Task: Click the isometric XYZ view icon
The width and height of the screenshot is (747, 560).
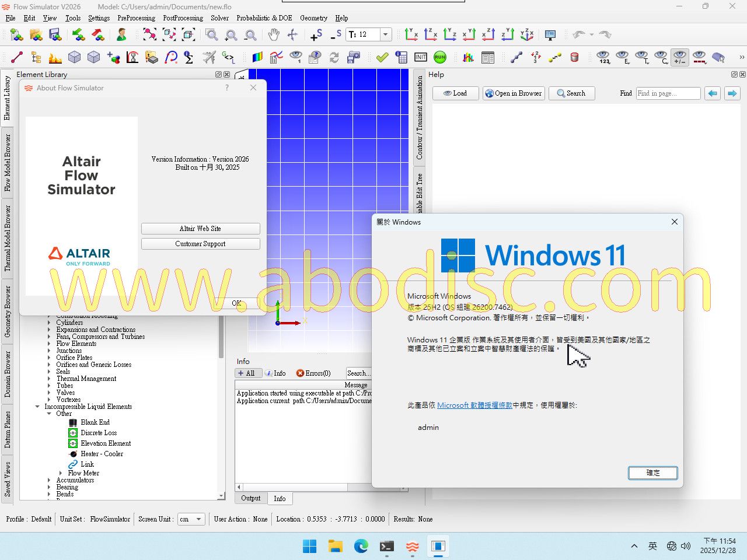Action: [527, 35]
